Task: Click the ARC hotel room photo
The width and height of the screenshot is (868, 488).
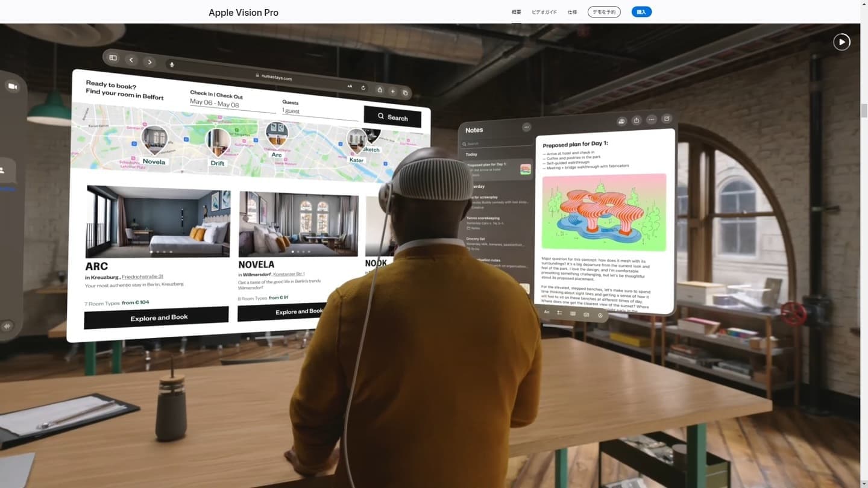Action: [x=158, y=222]
